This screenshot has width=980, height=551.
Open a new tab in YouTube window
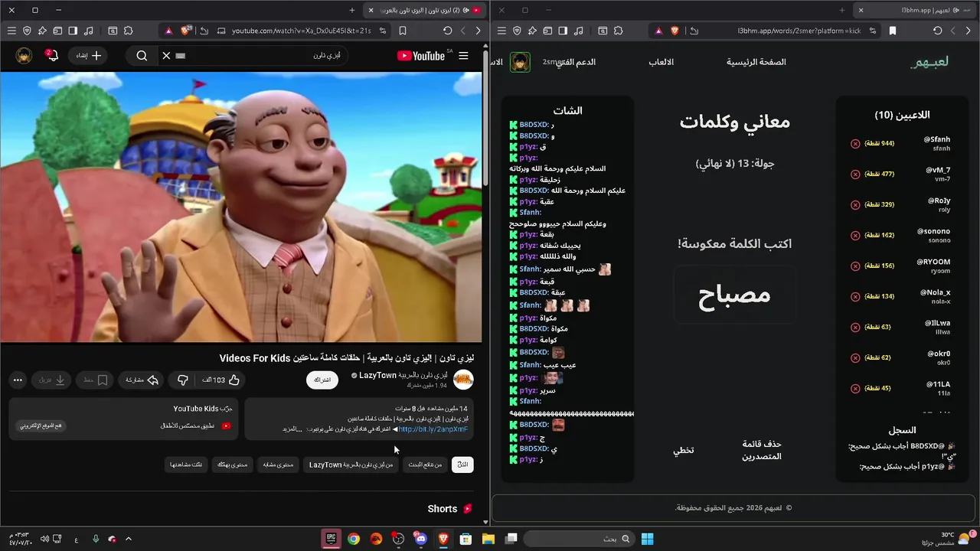click(352, 10)
